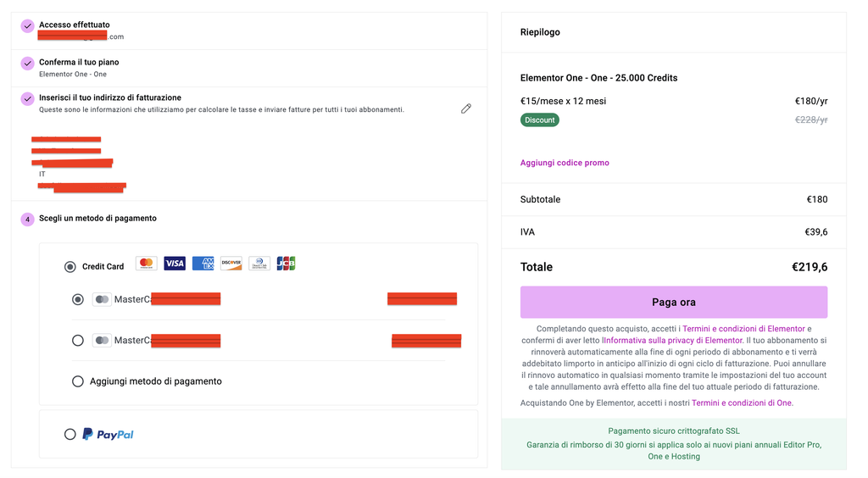Image resolution: width=868 pixels, height=478 pixels.
Task: Click the Discover card logo
Action: [231, 264]
